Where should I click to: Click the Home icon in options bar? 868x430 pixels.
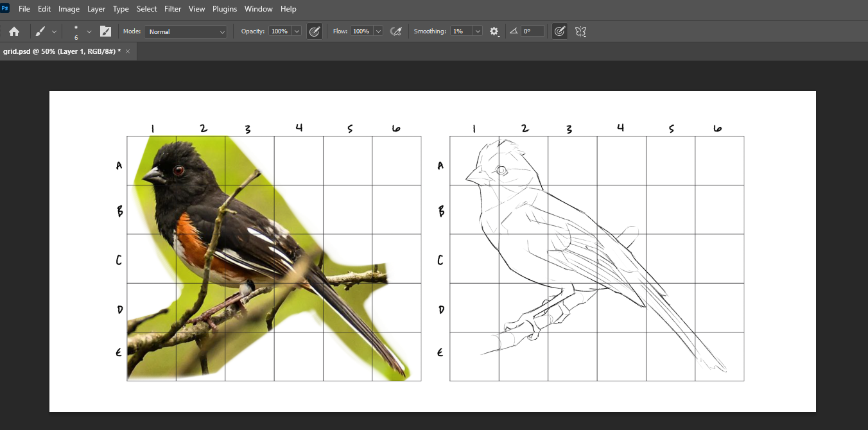(14, 31)
